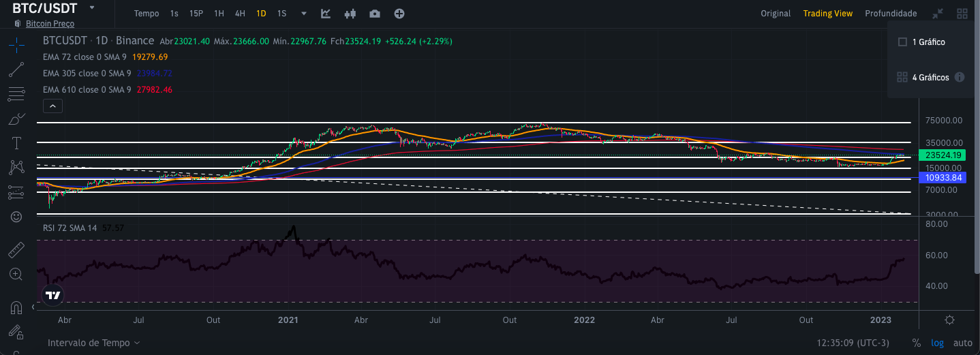Viewport: 980px width, 355px height.
Task: Click the green 23524.19 current price label
Action: pos(943,155)
